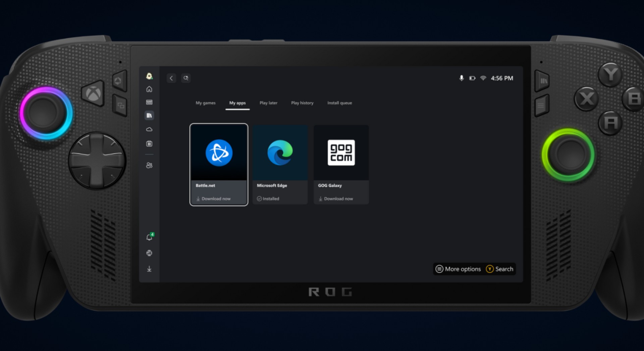
Task: Open the search button next to back
Action: pyautogui.click(x=186, y=78)
